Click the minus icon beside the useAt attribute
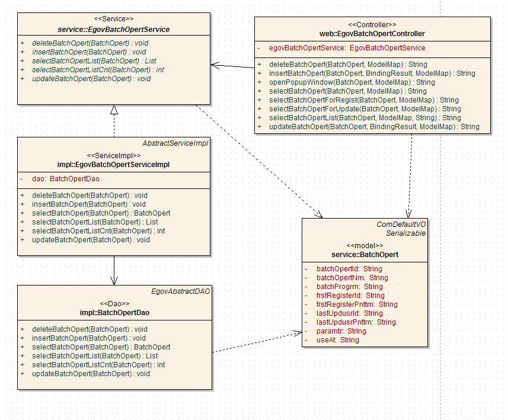The height and width of the screenshot is (420, 508). click(306, 340)
